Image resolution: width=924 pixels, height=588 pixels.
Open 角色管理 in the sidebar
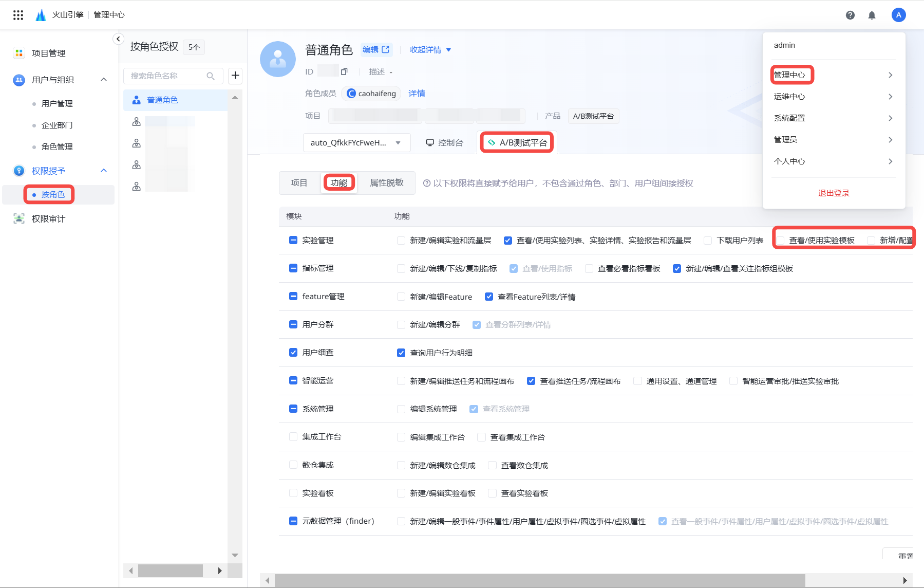pos(57,146)
